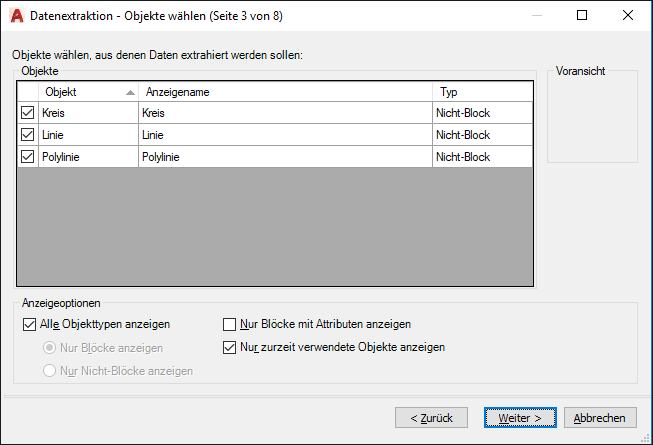Select Nur Nicht-Blöcke anzeigen radio button
653x445 pixels.
(49, 371)
